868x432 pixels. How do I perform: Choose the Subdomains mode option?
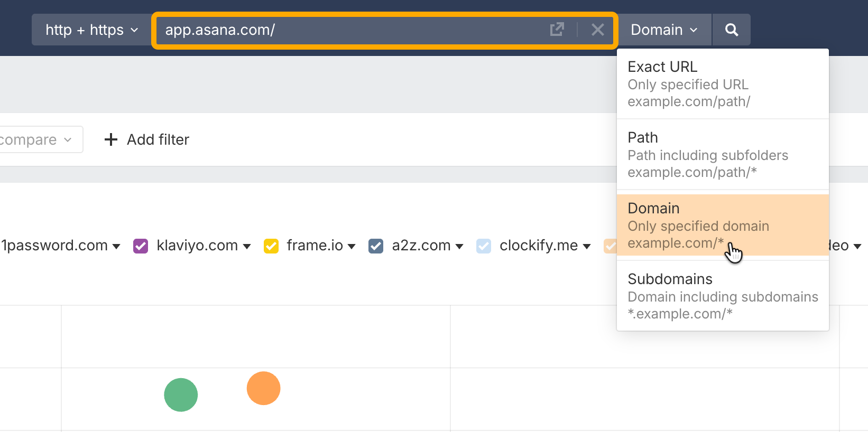pyautogui.click(x=723, y=296)
